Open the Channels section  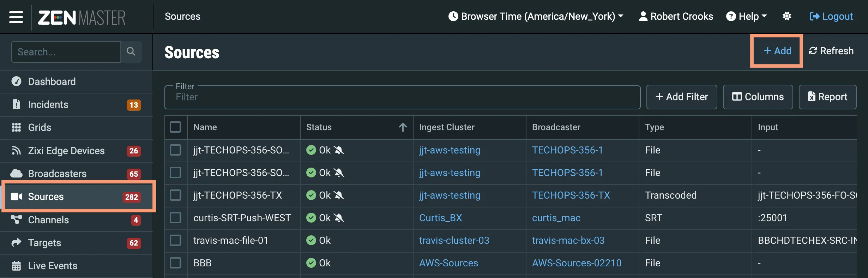[x=76, y=220]
